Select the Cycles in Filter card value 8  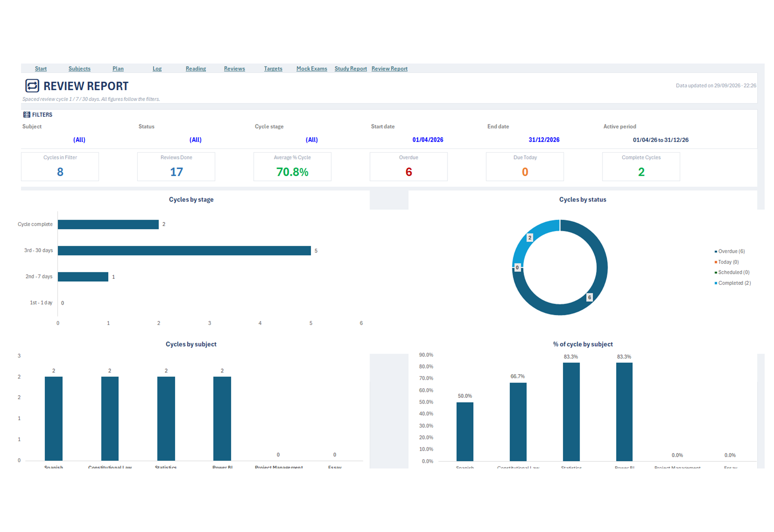click(x=60, y=172)
